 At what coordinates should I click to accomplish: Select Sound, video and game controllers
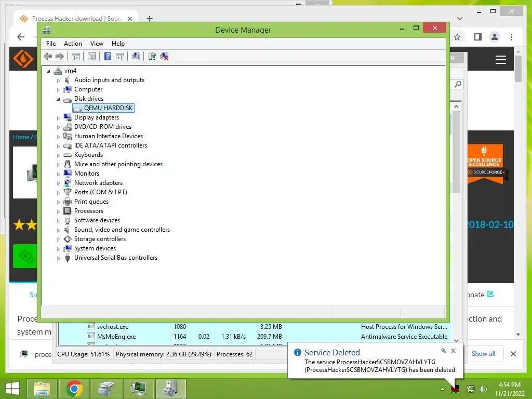tap(122, 230)
